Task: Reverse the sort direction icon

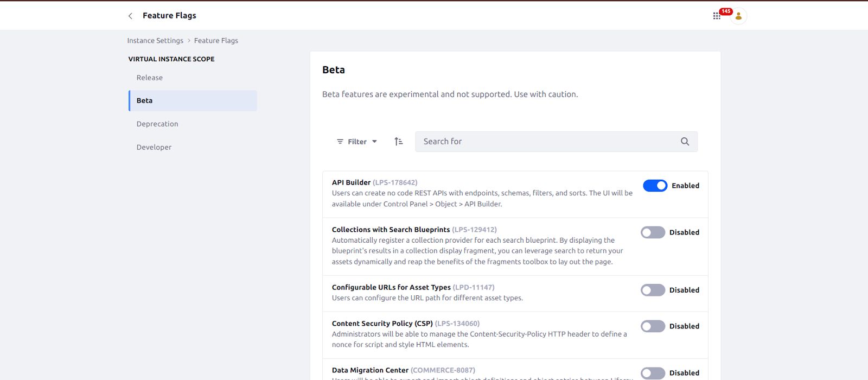Action: pos(399,142)
